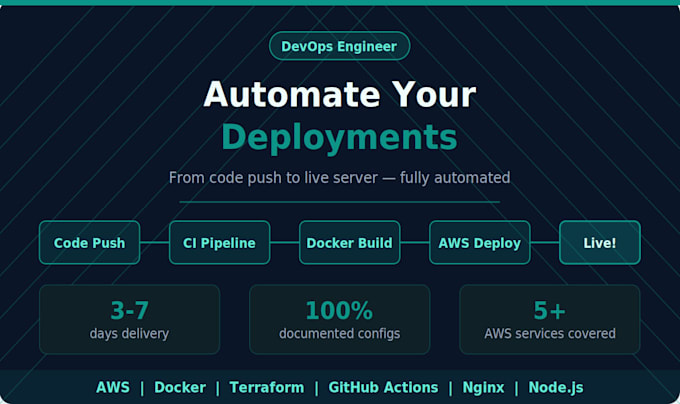Open the AWS Deploy step box
This screenshot has height=404, width=680.
point(480,243)
